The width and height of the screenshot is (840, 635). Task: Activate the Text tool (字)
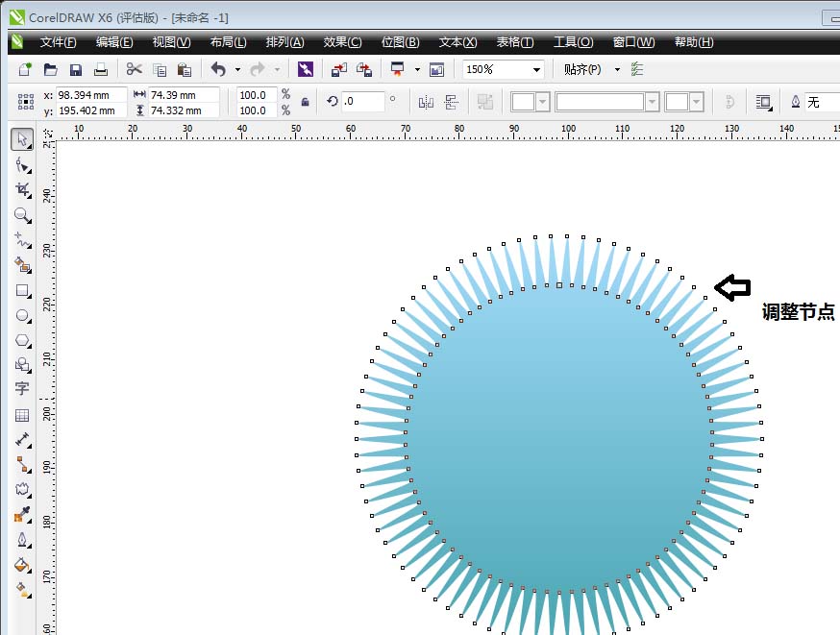(x=21, y=389)
